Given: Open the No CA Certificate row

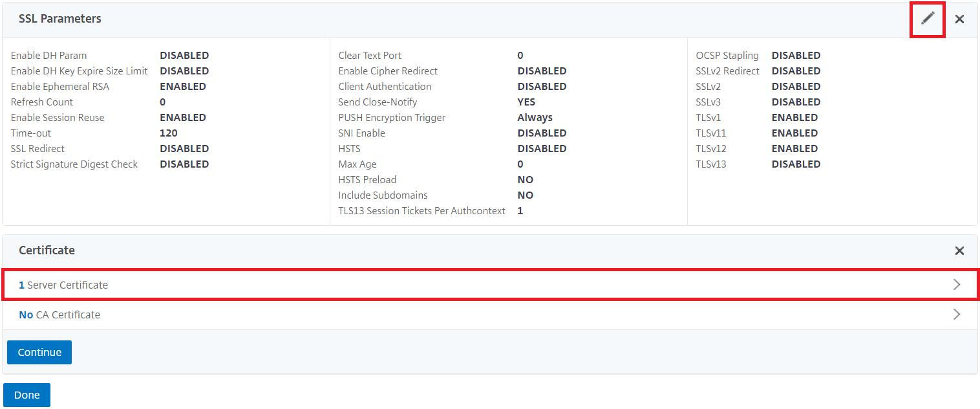Looking at the screenshot, I should point(490,315).
